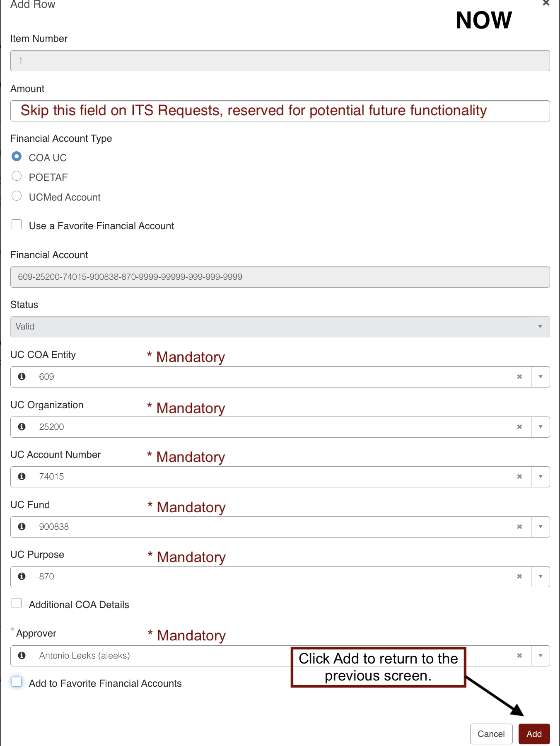Click the info icon in UC Organization field
Viewport: 560px width, 746px height.
coord(22,426)
